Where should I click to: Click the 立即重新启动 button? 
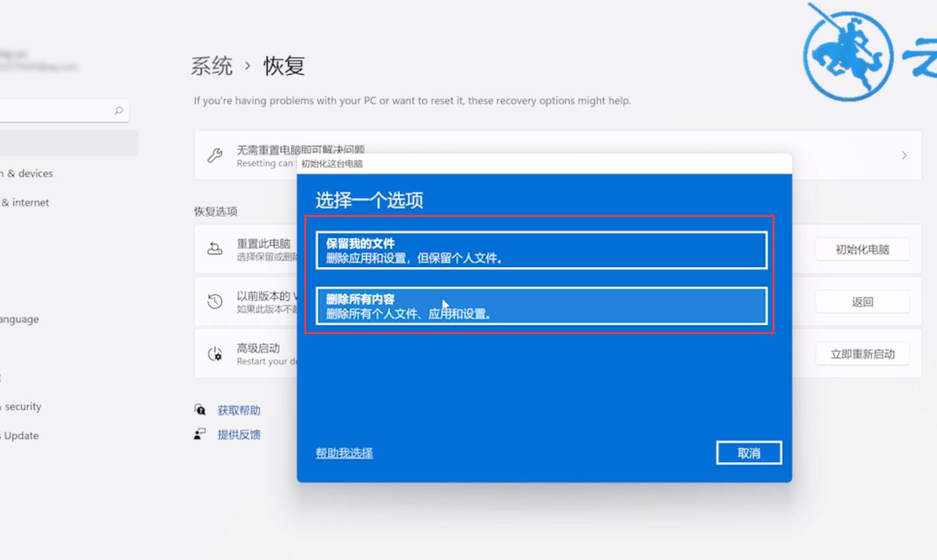pyautogui.click(x=862, y=354)
